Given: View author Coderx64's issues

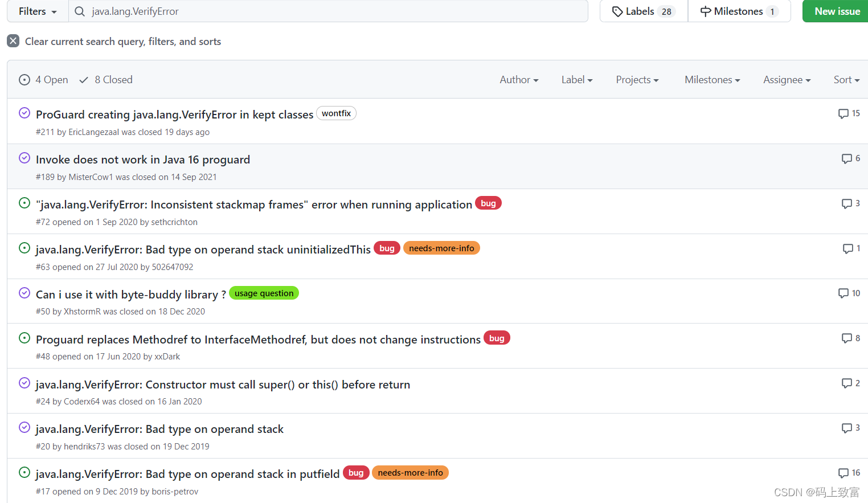Looking at the screenshot, I should (x=81, y=402).
